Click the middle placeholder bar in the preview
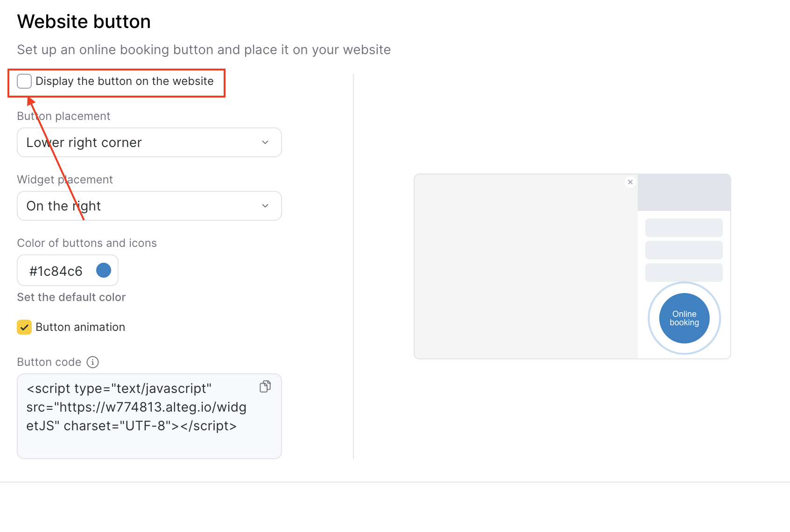 pyautogui.click(x=684, y=250)
